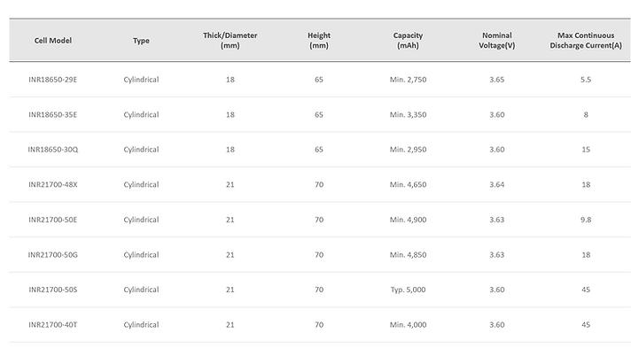Image resolution: width=639 pixels, height=364 pixels.
Task: Select the Min. 3,350 capacity cell
Action: pos(408,114)
